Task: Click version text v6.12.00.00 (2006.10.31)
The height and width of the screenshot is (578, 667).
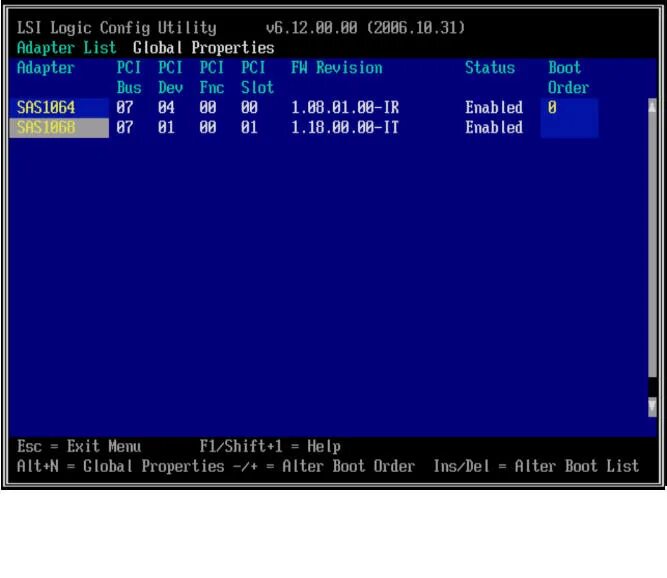Action: click(365, 28)
